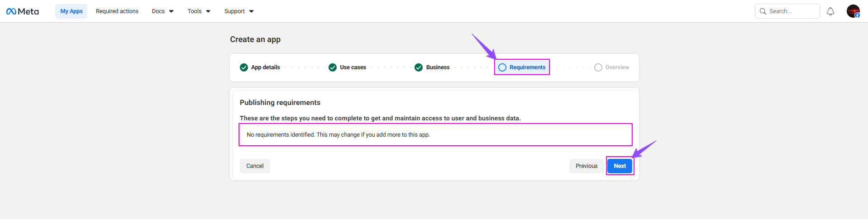Click the search magnifier icon
868x219 pixels.
pos(763,11)
